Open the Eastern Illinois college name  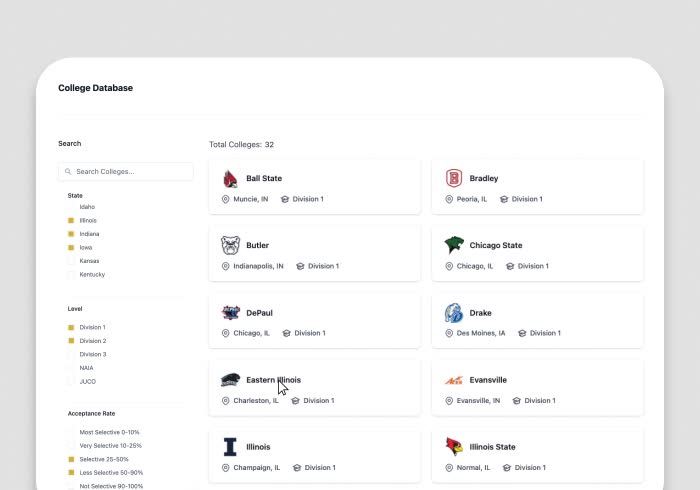click(274, 380)
